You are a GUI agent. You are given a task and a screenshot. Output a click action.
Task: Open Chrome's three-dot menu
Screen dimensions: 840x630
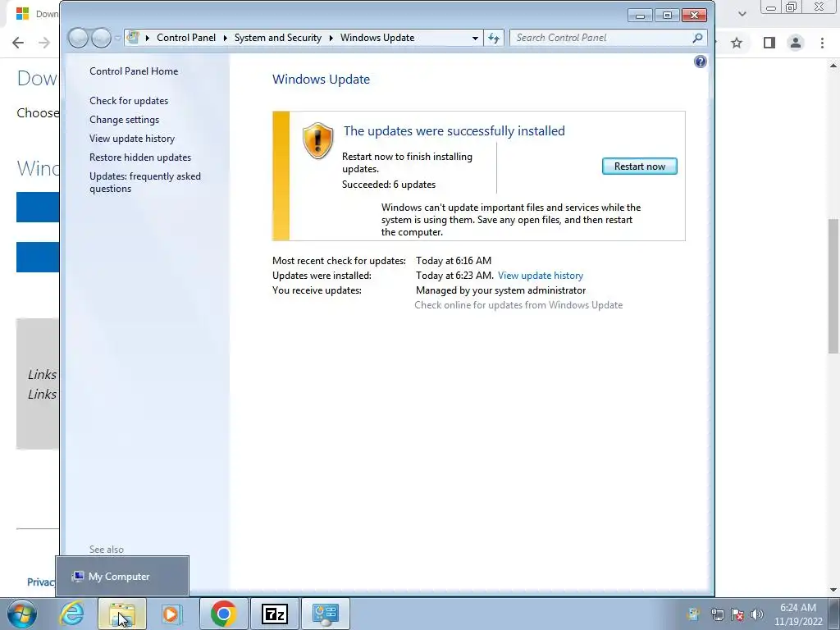[x=822, y=43]
